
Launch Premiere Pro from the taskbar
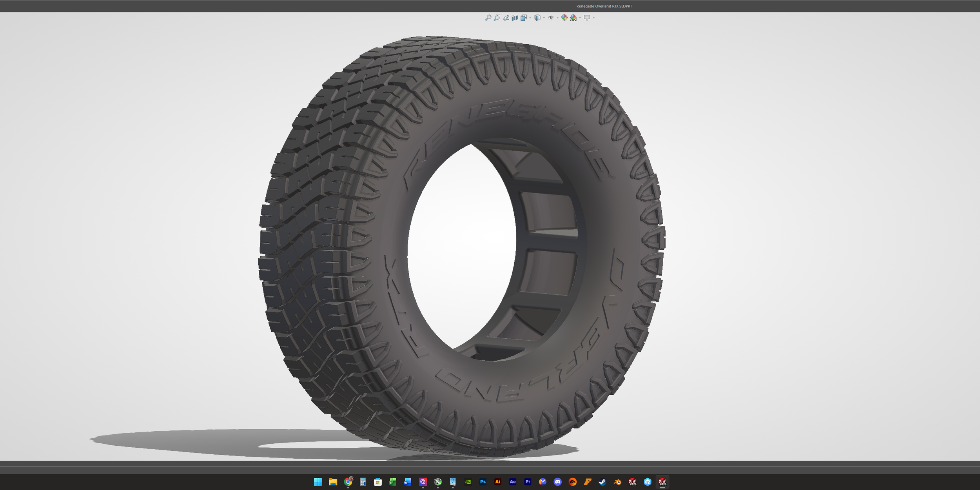[x=528, y=482]
